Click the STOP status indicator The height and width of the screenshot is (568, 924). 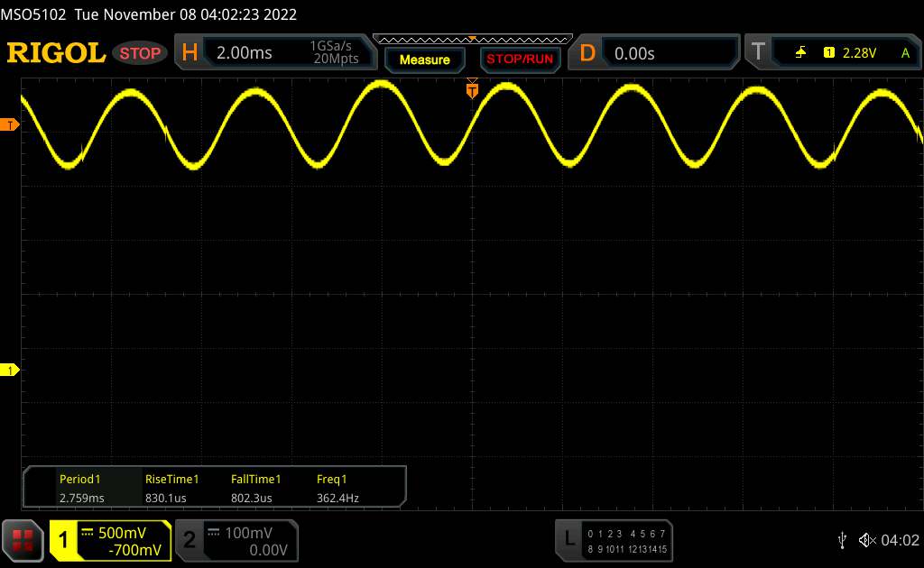(x=140, y=53)
